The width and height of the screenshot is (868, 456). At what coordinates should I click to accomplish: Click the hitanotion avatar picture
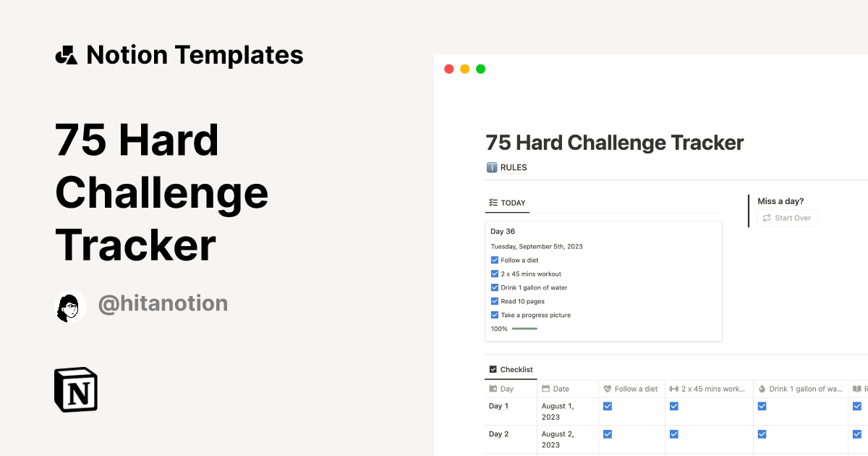pos(71,306)
